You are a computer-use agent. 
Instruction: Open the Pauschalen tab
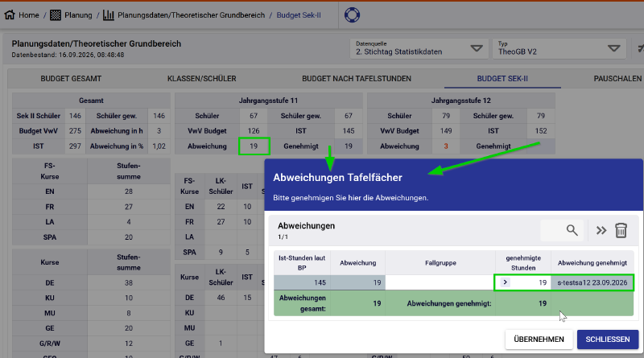(617, 78)
